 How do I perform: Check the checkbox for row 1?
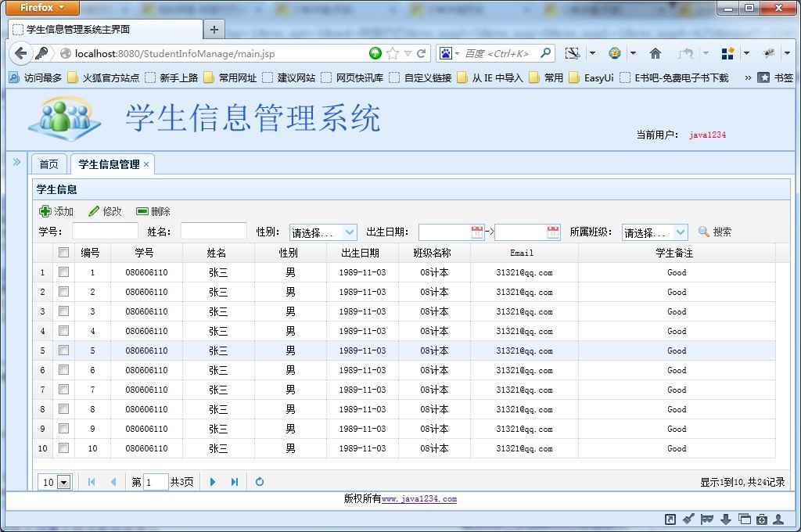(x=64, y=272)
